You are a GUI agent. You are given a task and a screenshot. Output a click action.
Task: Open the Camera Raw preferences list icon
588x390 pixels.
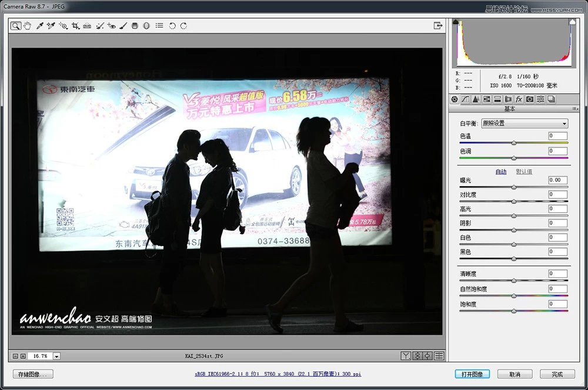(x=159, y=26)
